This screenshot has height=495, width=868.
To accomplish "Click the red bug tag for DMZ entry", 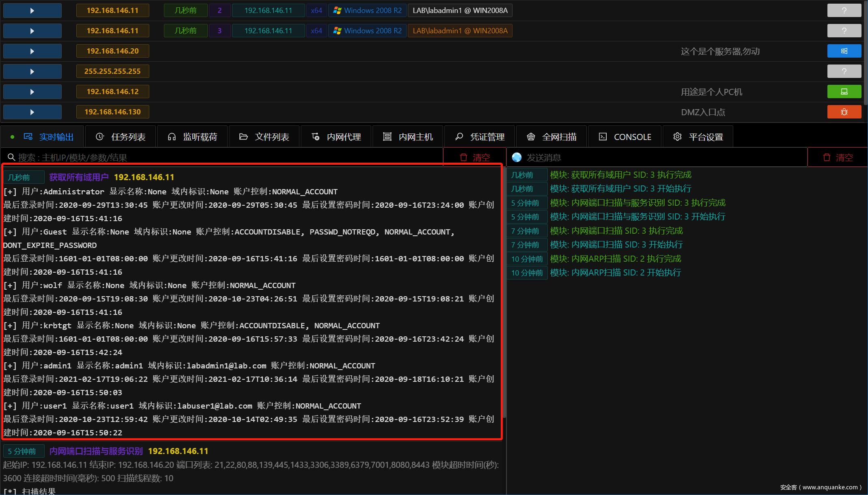I will (x=844, y=112).
